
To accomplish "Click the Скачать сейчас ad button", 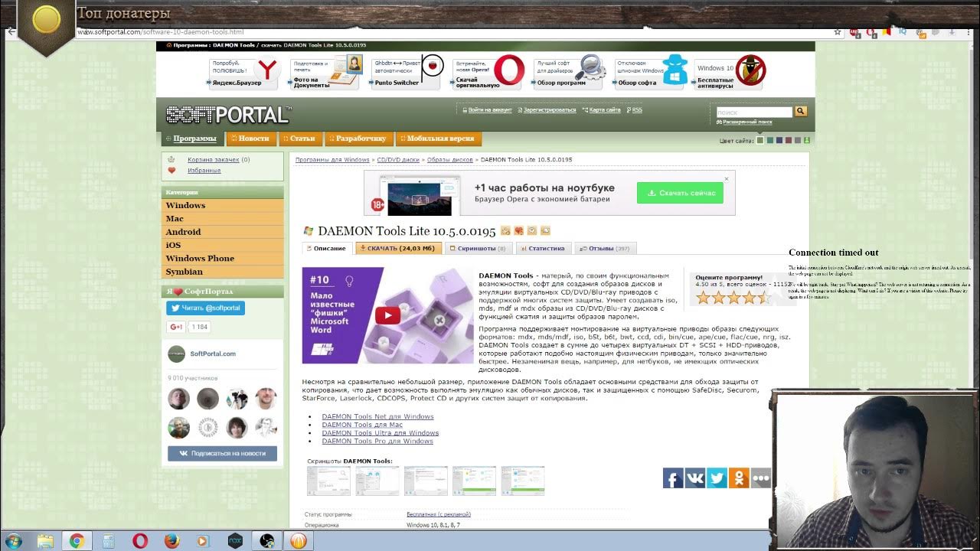I will (680, 193).
